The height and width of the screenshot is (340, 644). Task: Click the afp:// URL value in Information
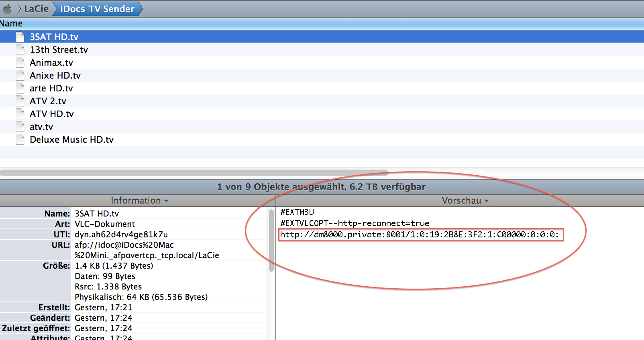(124, 245)
